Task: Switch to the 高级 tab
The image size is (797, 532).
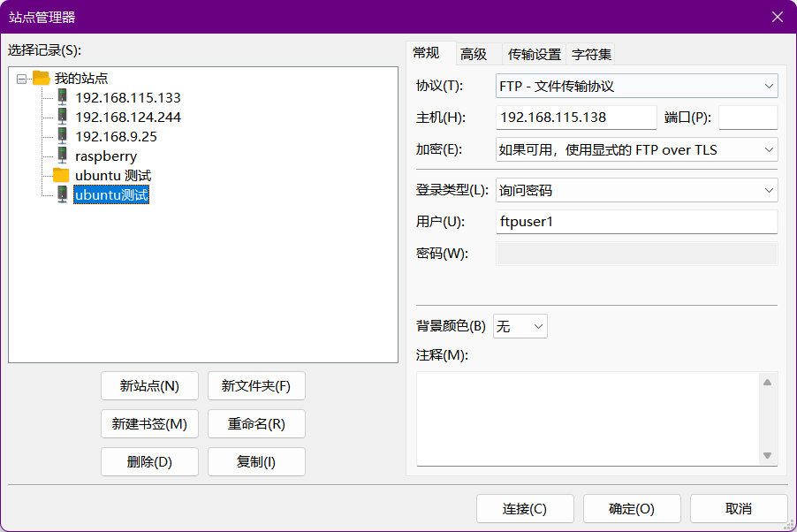Action: click(x=474, y=54)
